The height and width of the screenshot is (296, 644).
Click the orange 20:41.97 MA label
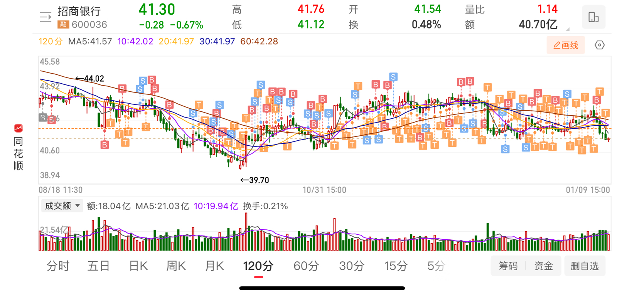[176, 41]
